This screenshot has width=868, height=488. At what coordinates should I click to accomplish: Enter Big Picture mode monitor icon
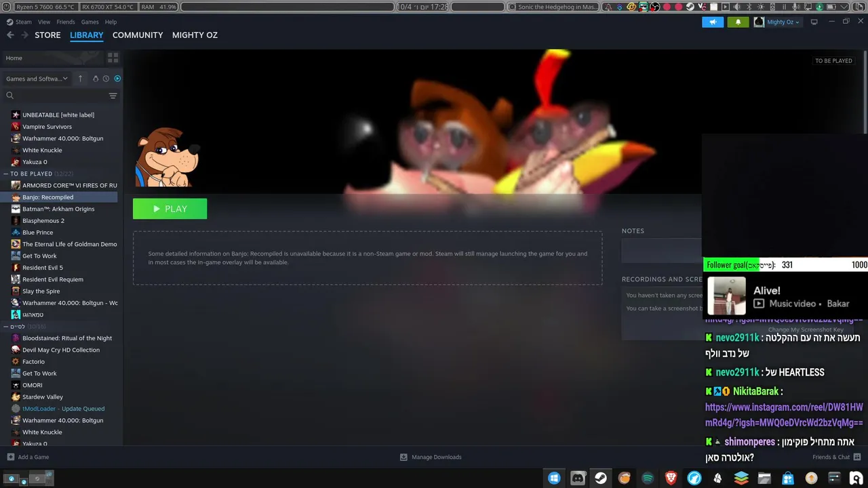814,22
